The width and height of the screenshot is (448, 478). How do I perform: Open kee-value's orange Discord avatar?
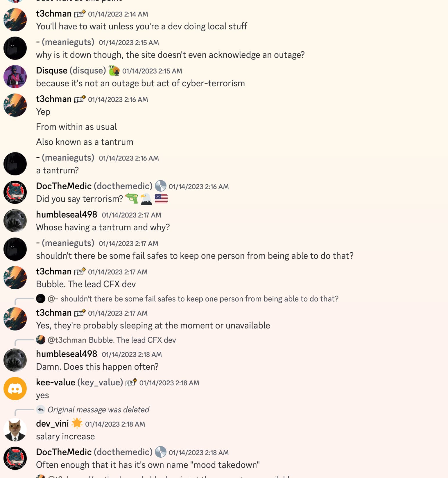[x=15, y=389]
